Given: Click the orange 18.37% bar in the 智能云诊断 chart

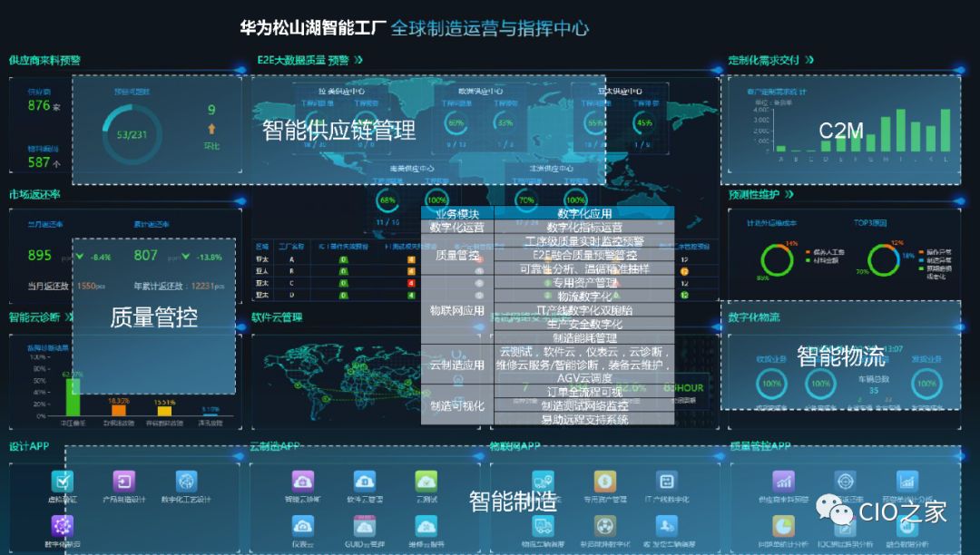Looking at the screenshot, I should tap(119, 410).
